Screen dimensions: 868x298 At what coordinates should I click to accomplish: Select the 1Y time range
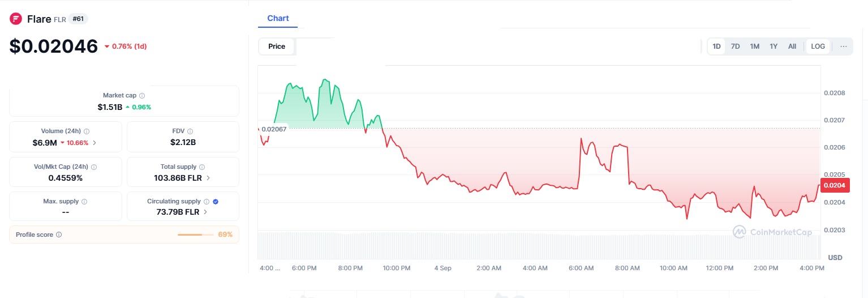click(x=774, y=46)
